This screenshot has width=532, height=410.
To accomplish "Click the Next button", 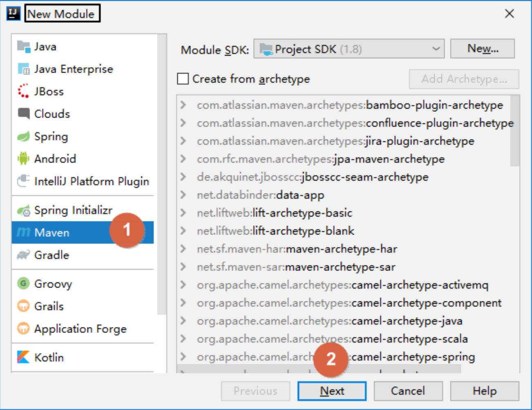I will click(x=332, y=391).
